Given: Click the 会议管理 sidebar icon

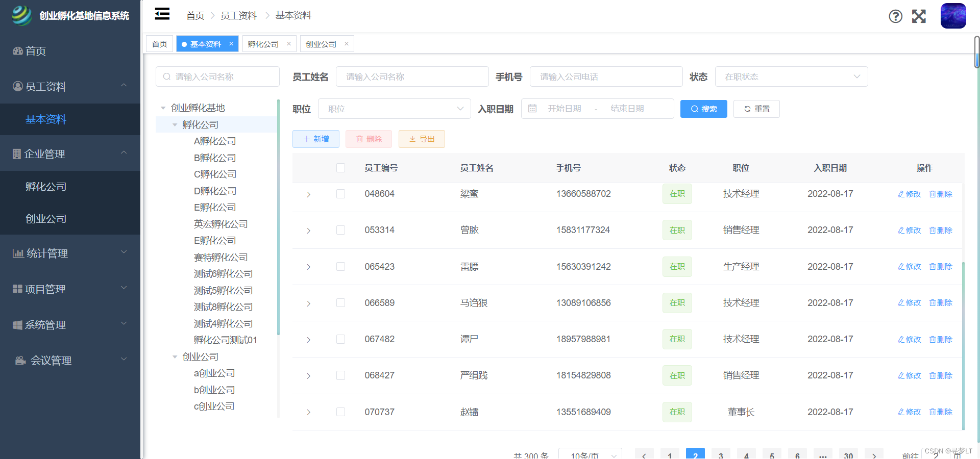Looking at the screenshot, I should [x=20, y=361].
